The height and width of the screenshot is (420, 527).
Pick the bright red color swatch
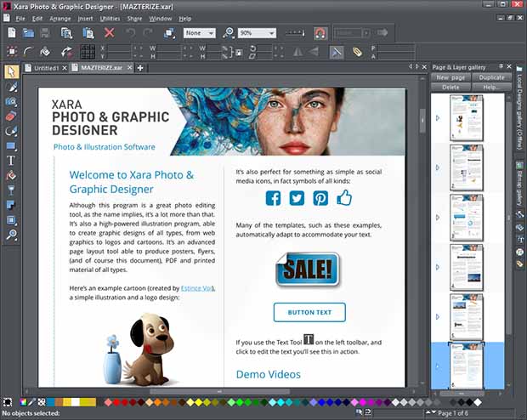[116, 402]
